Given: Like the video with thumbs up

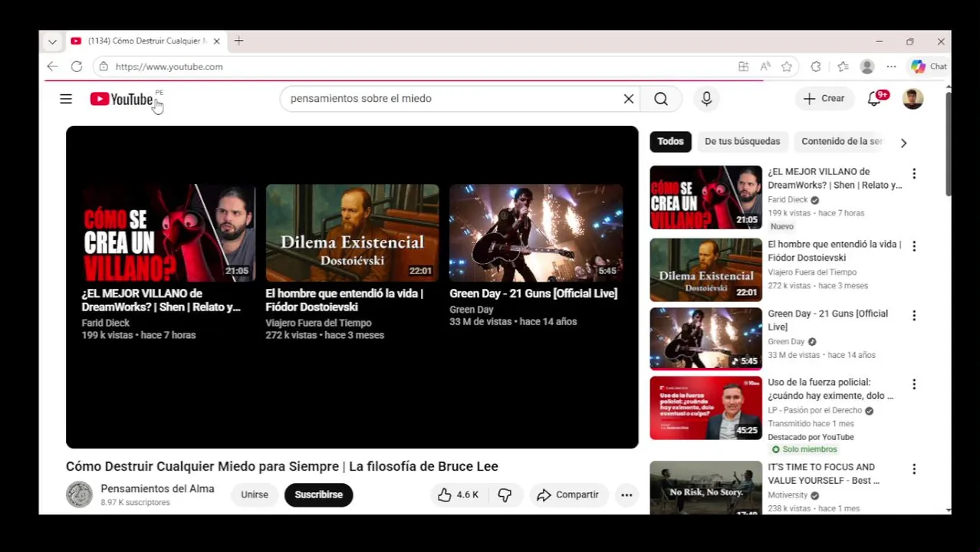Looking at the screenshot, I should coord(458,495).
